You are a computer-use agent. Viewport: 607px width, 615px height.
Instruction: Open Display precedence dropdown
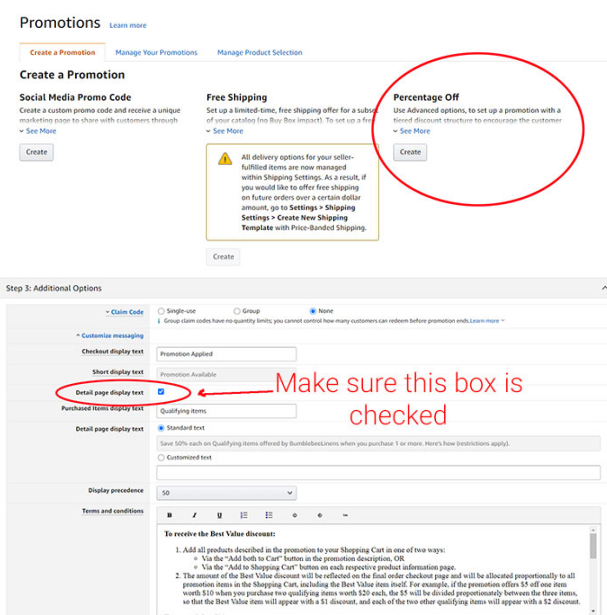coord(226,493)
